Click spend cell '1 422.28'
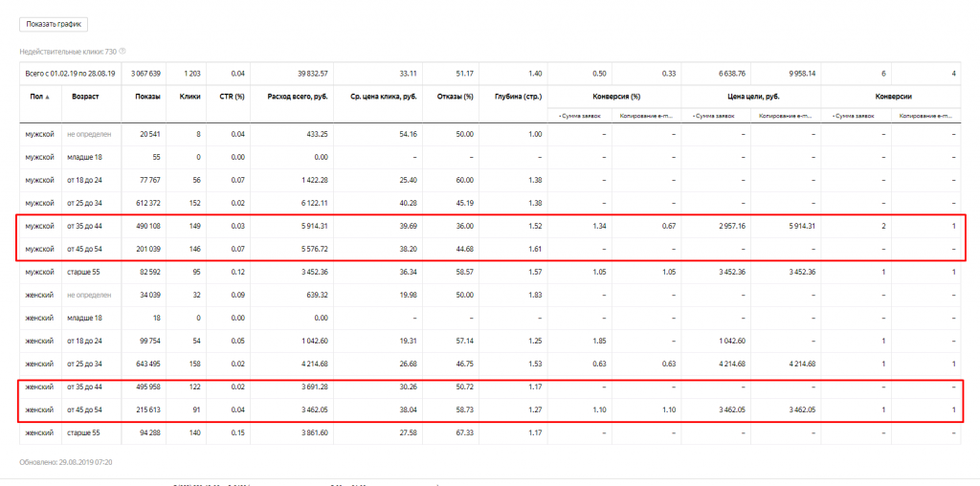 [314, 181]
